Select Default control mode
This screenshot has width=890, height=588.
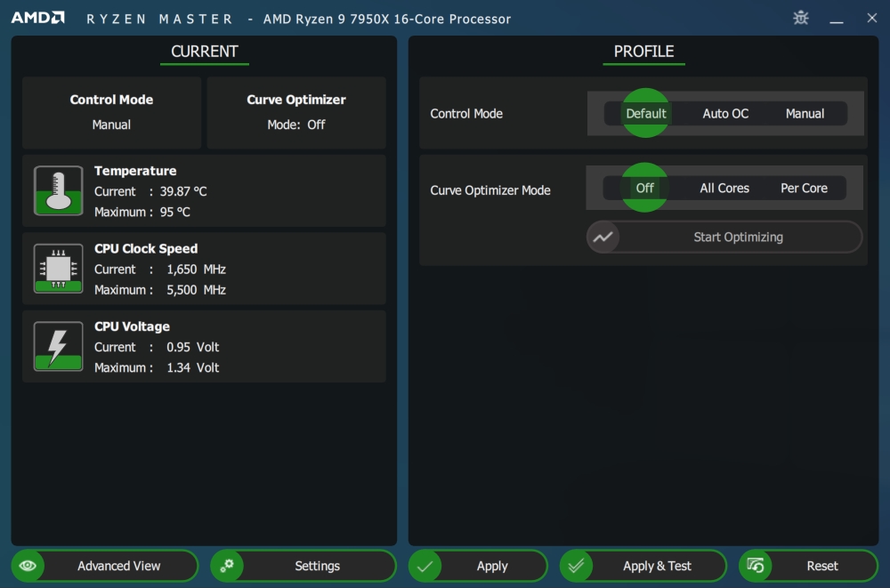pos(646,114)
